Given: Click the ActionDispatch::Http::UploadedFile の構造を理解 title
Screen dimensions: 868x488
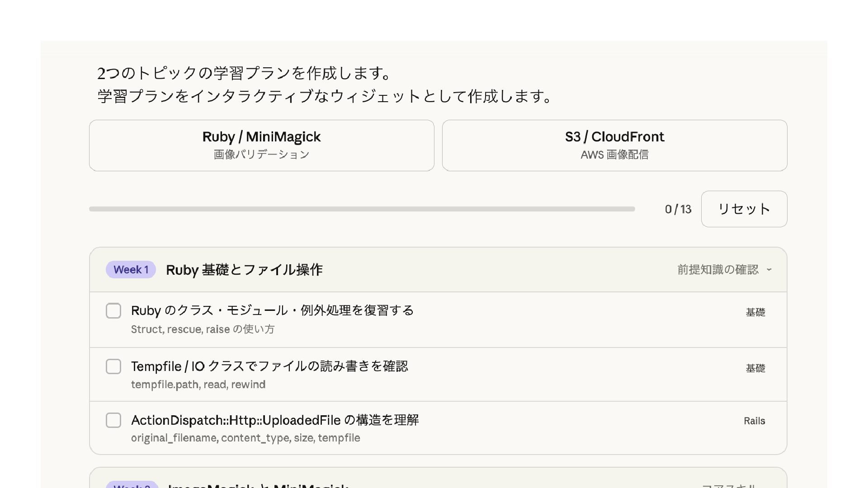Looking at the screenshot, I should coord(275,420).
